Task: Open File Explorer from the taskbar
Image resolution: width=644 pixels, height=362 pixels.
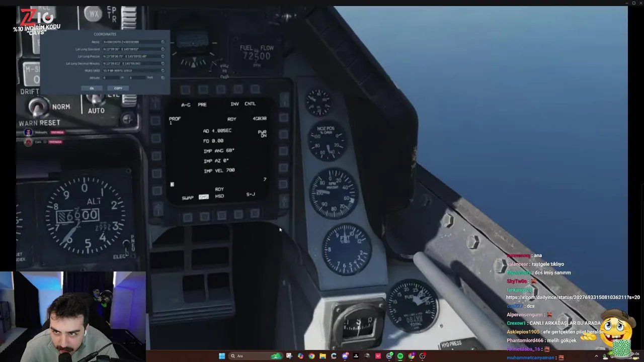Action: pyautogui.click(x=323, y=356)
